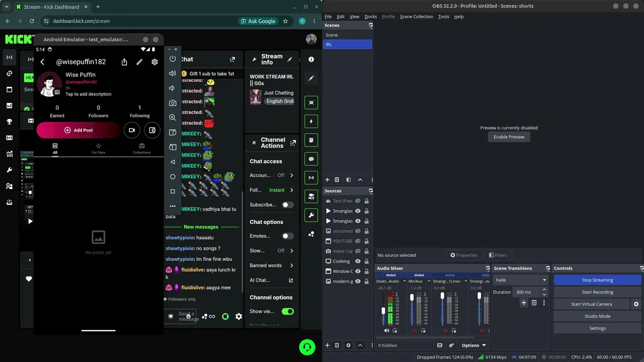The width and height of the screenshot is (644, 362).
Task: Take an emulator screenshot with camera icon
Action: pyautogui.click(x=173, y=103)
